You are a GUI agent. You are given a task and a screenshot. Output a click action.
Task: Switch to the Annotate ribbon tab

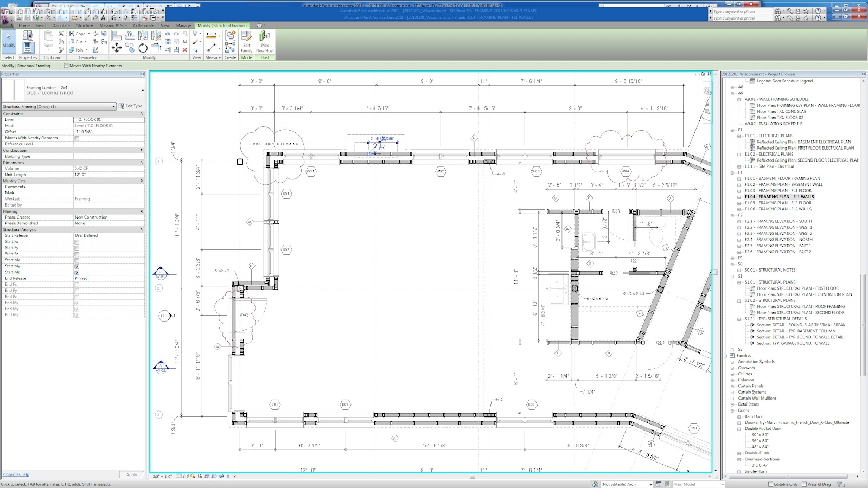point(61,25)
